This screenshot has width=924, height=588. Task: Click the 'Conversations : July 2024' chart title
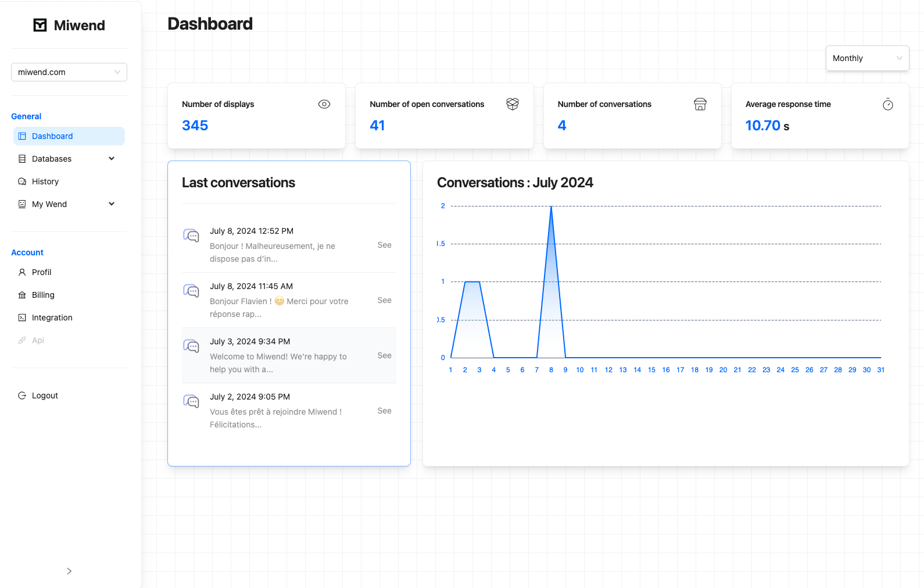click(x=515, y=183)
